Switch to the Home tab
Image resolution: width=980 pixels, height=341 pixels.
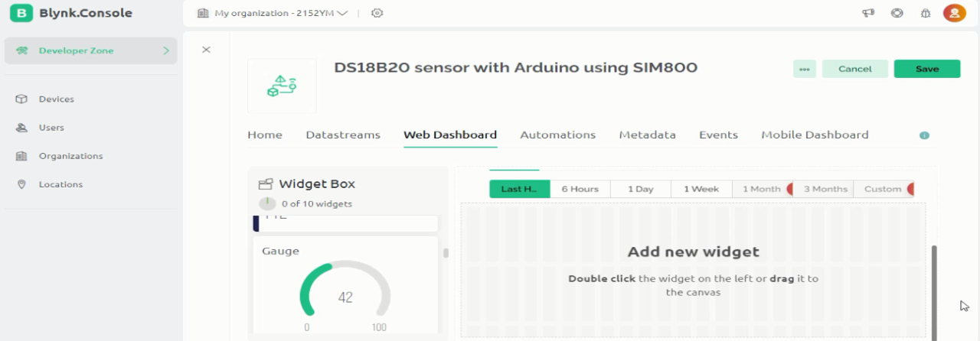point(265,135)
